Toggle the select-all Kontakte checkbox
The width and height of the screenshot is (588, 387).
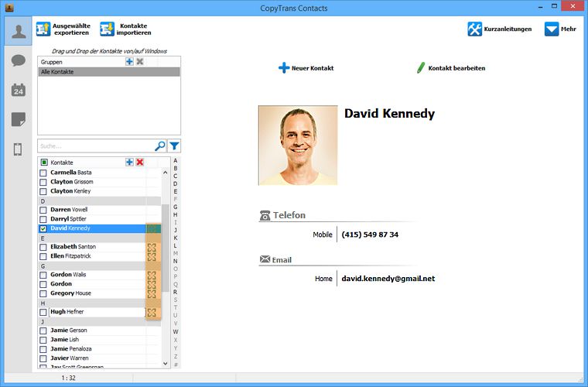(x=44, y=163)
